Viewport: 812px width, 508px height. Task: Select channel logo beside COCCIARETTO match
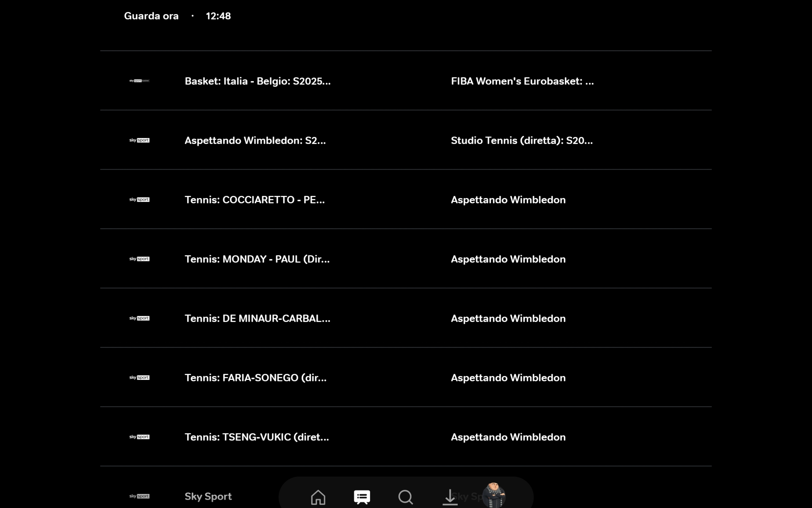[x=139, y=199]
